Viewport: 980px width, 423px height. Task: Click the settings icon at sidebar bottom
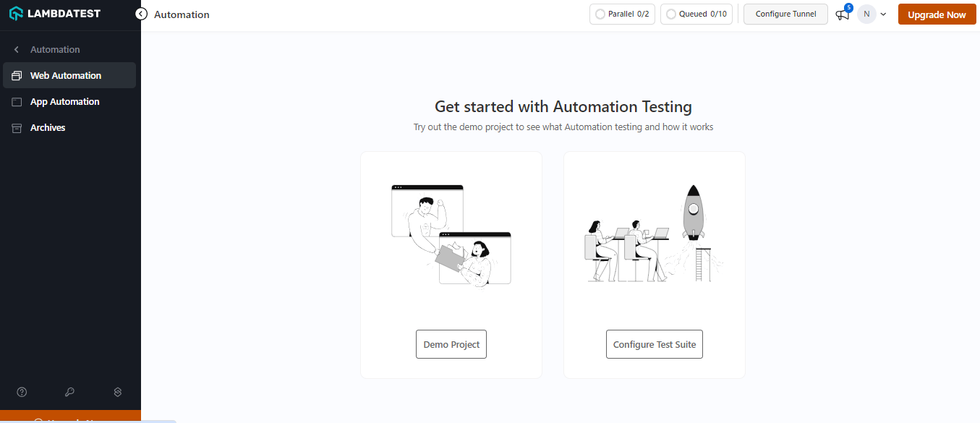point(117,391)
